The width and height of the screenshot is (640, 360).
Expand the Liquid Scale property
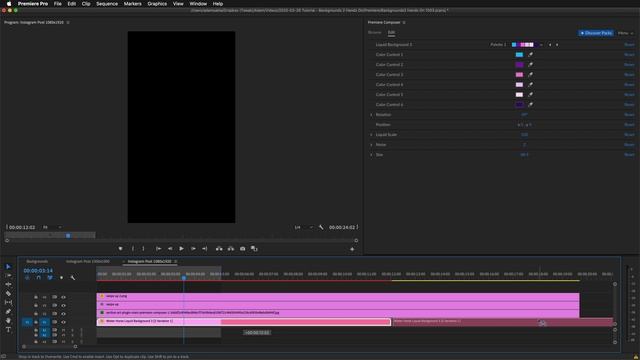371,135
